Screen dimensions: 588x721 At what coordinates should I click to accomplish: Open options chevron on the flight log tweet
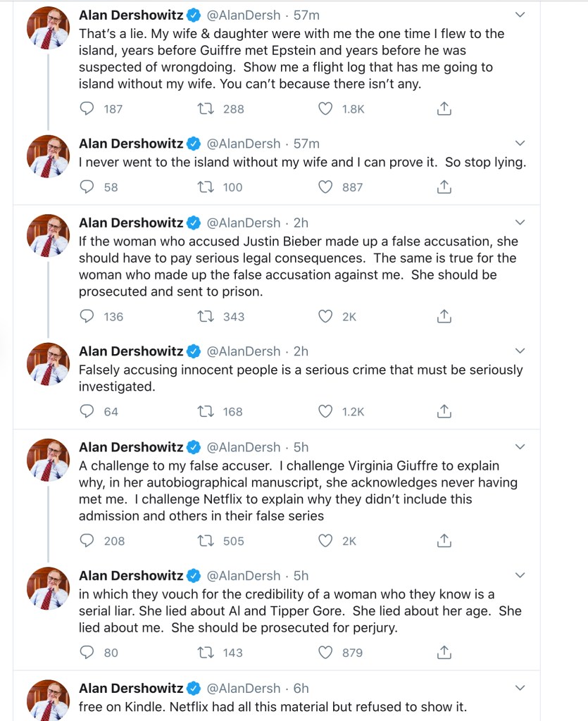(x=520, y=15)
